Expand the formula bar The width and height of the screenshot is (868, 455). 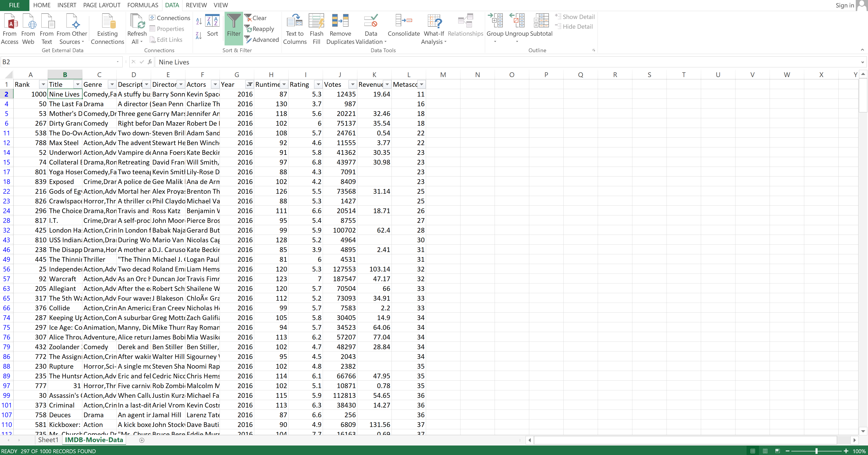coord(862,62)
